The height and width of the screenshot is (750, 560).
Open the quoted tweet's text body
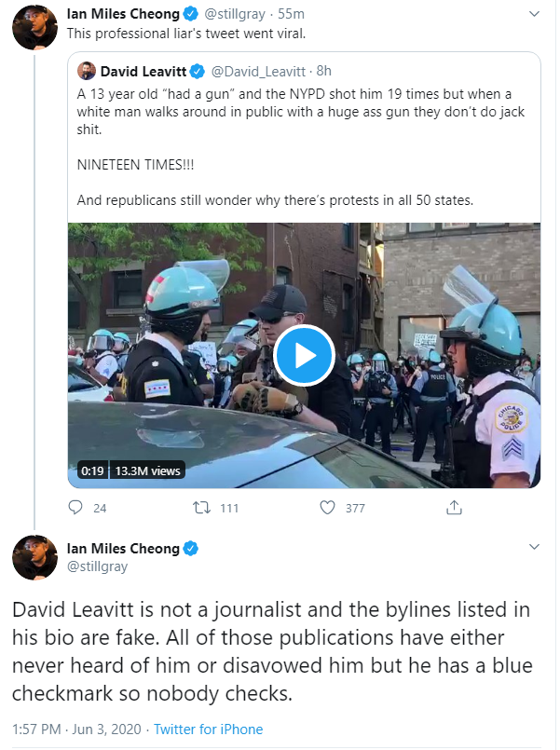point(300,147)
